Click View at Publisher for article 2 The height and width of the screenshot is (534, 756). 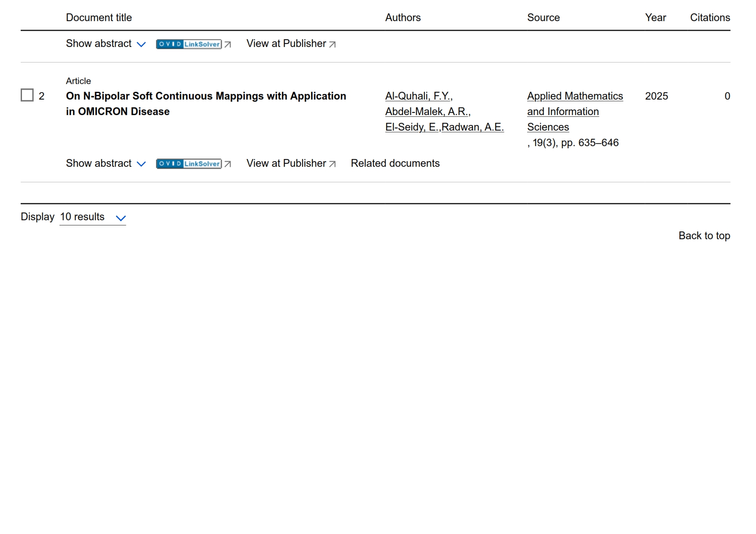pos(286,163)
